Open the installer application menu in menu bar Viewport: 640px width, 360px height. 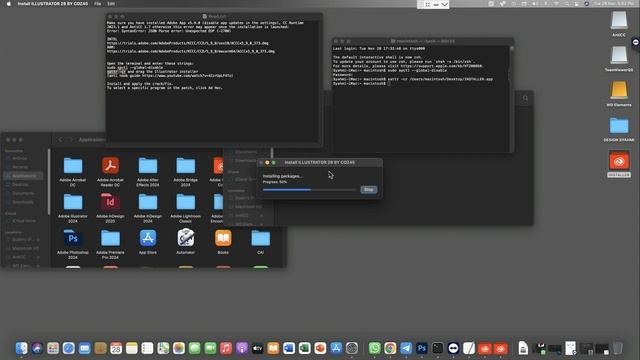[53, 4]
